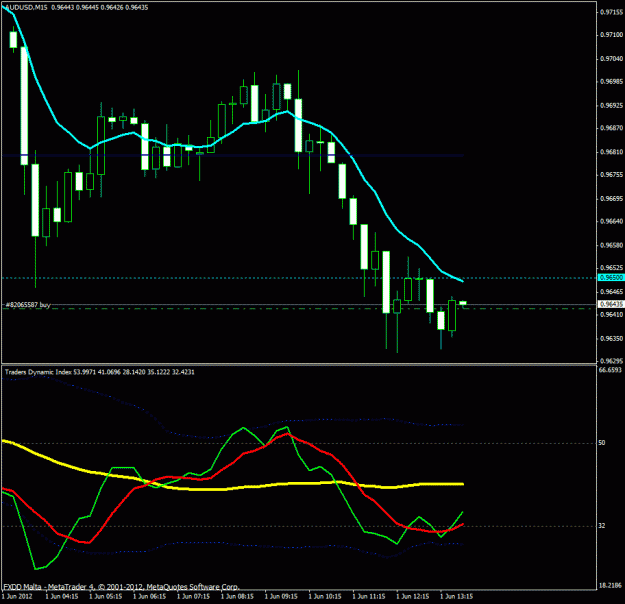This screenshot has height=604, width=625.
Task: Click the 1 Jun 06:15 time label
Action: (149, 596)
